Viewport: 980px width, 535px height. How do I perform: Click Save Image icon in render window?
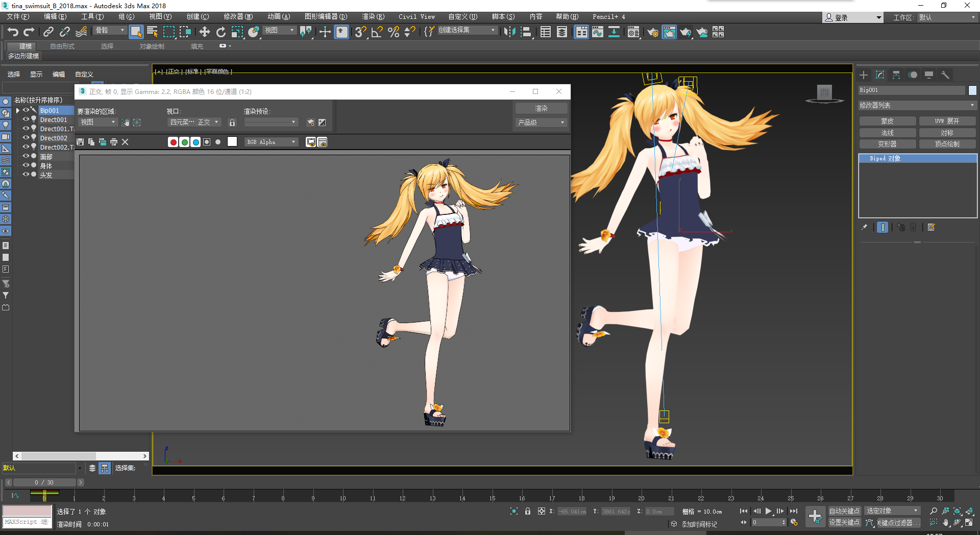click(80, 142)
